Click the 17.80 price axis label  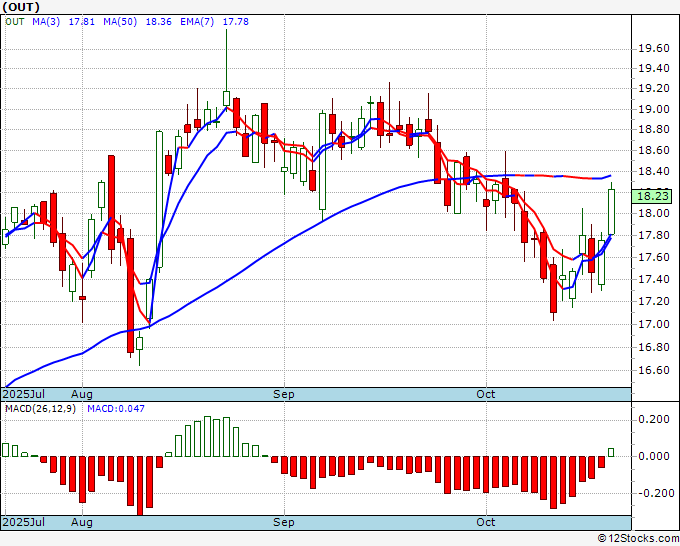[x=654, y=235]
